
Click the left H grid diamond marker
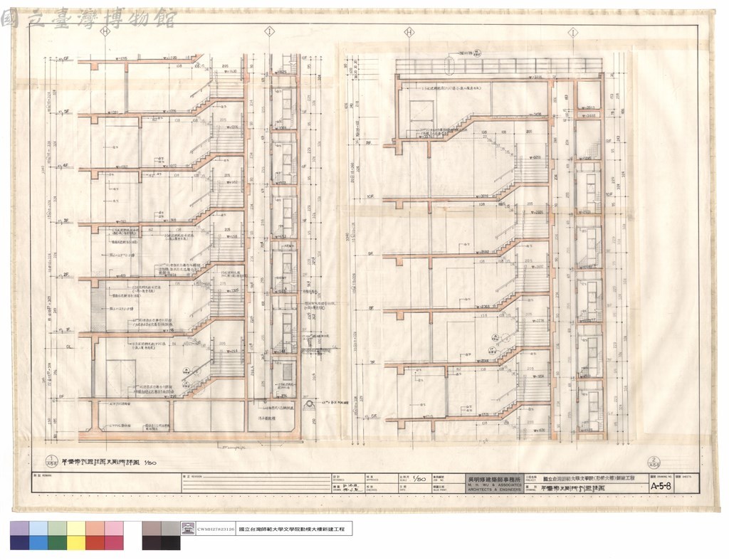click(x=105, y=31)
